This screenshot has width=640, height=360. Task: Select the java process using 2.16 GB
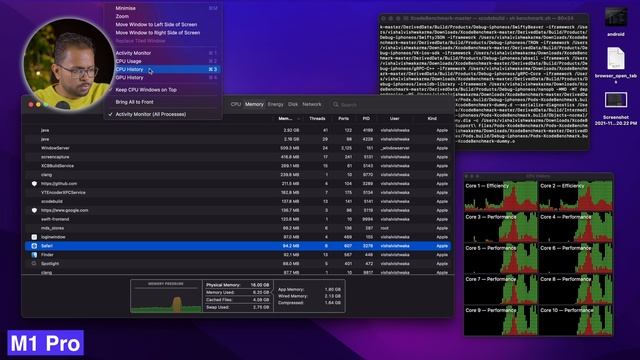(x=238, y=139)
